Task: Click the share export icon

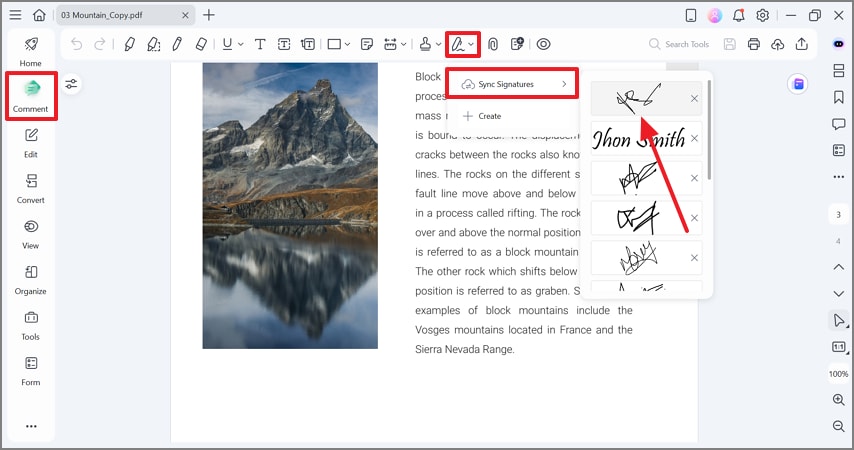Action: [802, 44]
